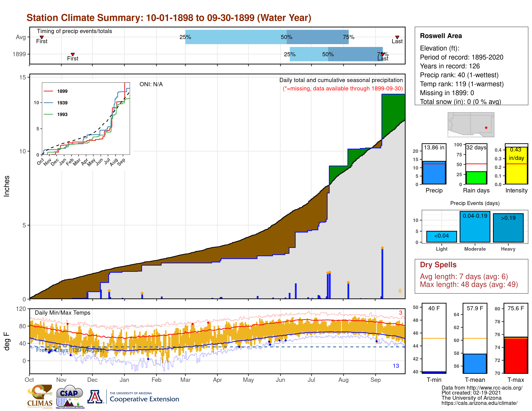
Task: Click the Light '<0.04' events bar
Action: [442, 237]
